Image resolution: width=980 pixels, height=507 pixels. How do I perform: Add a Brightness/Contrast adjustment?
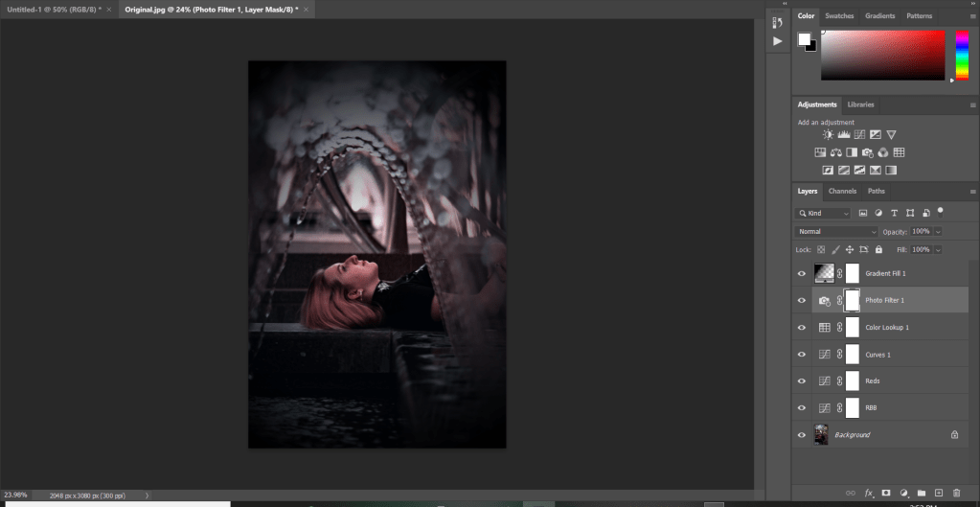tap(828, 135)
